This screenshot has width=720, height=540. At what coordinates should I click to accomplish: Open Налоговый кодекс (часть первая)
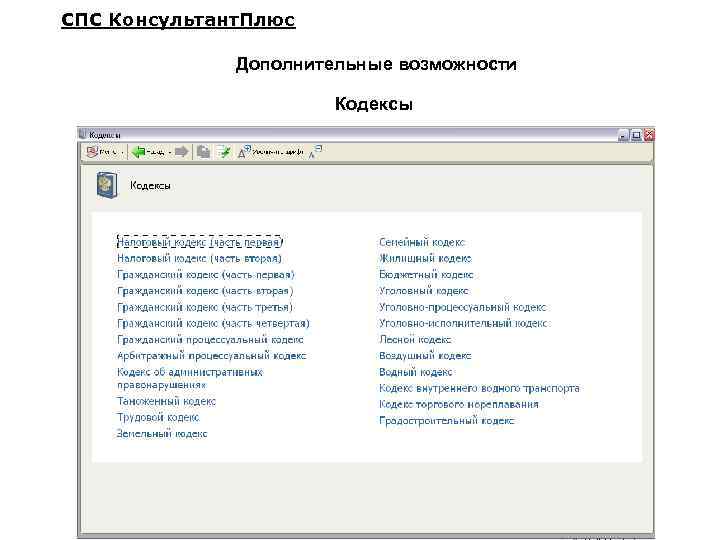[199, 242]
